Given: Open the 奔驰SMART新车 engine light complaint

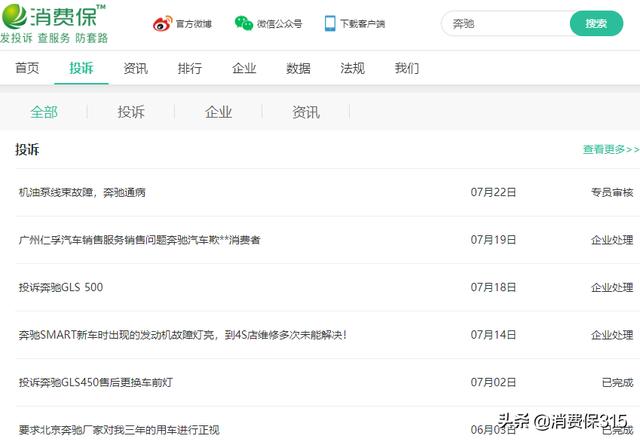Looking at the screenshot, I should point(182,335).
